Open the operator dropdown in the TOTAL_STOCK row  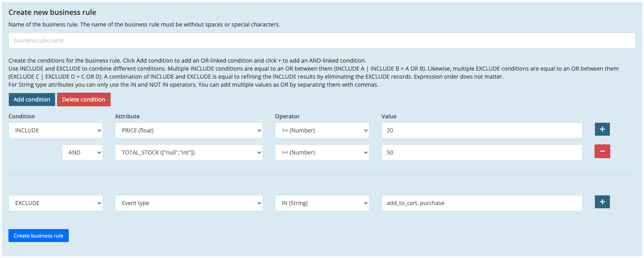coord(322,152)
